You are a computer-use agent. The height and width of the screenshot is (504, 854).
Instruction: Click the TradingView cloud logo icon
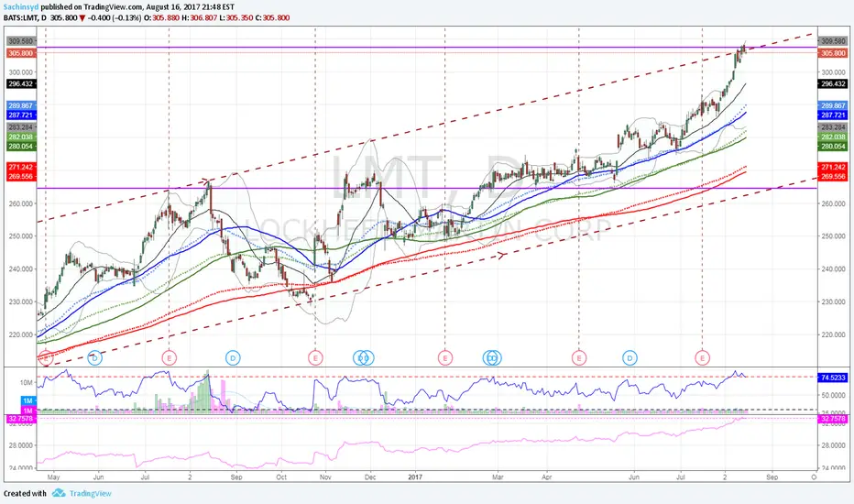pos(59,493)
